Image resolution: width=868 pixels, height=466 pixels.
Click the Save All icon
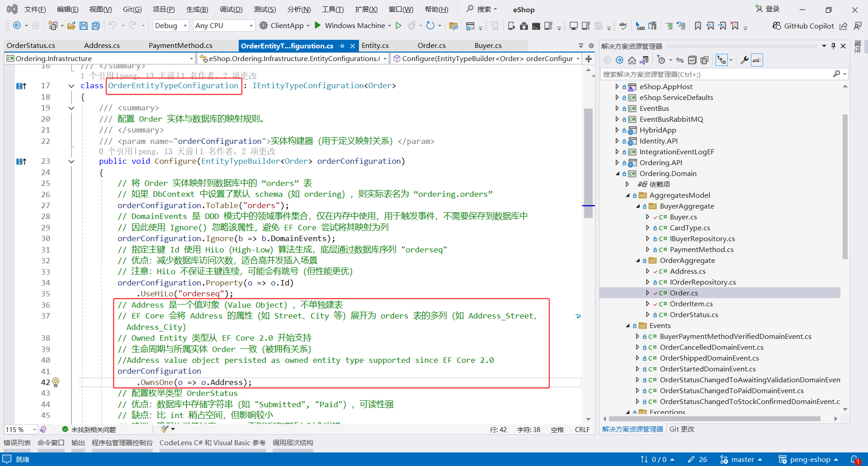click(95, 26)
